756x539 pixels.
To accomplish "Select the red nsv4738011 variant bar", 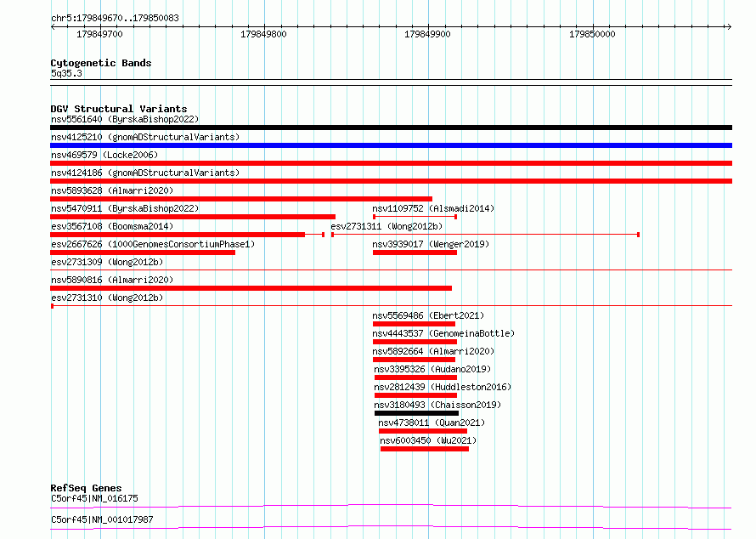I will tap(423, 431).
